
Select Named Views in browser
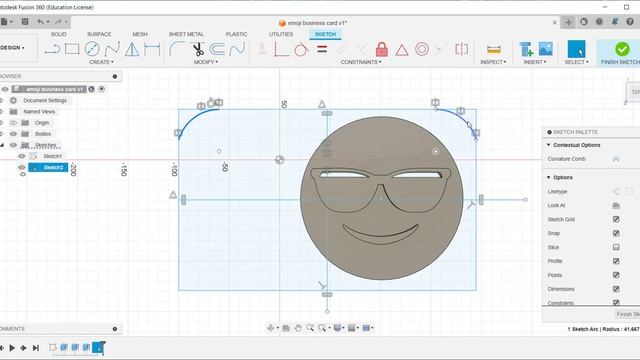tap(39, 111)
